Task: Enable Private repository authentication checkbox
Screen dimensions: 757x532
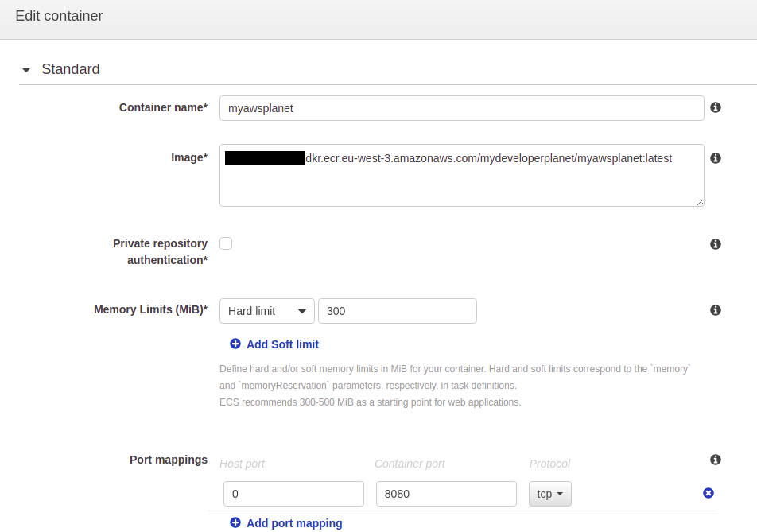Action: tap(226, 243)
